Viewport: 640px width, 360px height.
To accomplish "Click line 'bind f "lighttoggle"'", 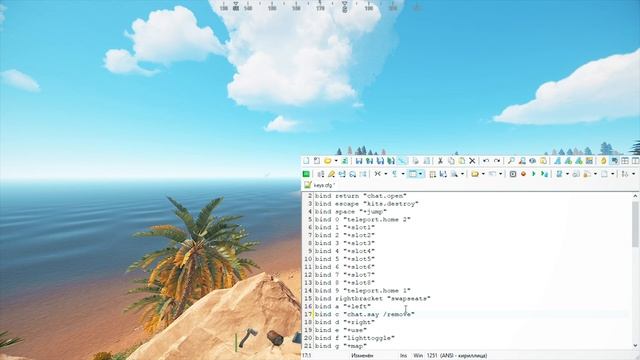I will [x=355, y=338].
